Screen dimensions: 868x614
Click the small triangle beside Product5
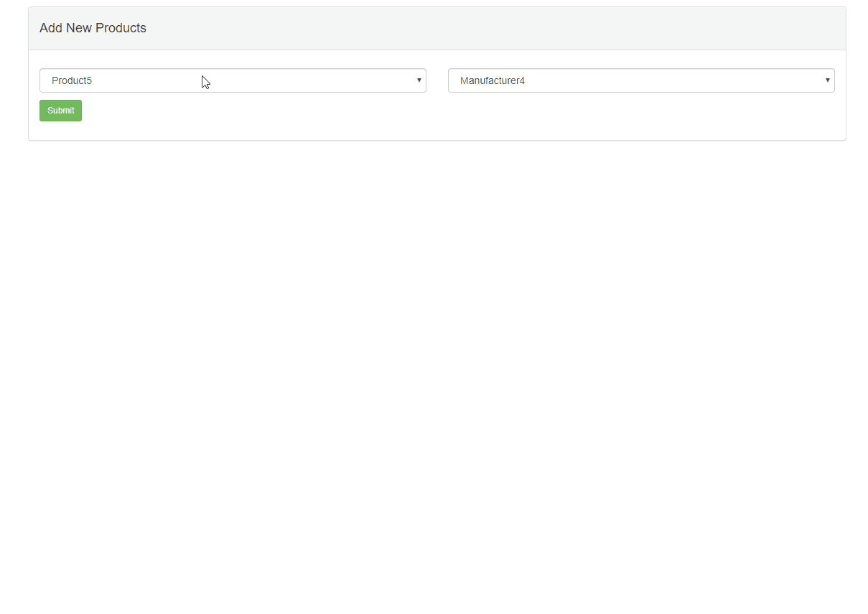419,80
